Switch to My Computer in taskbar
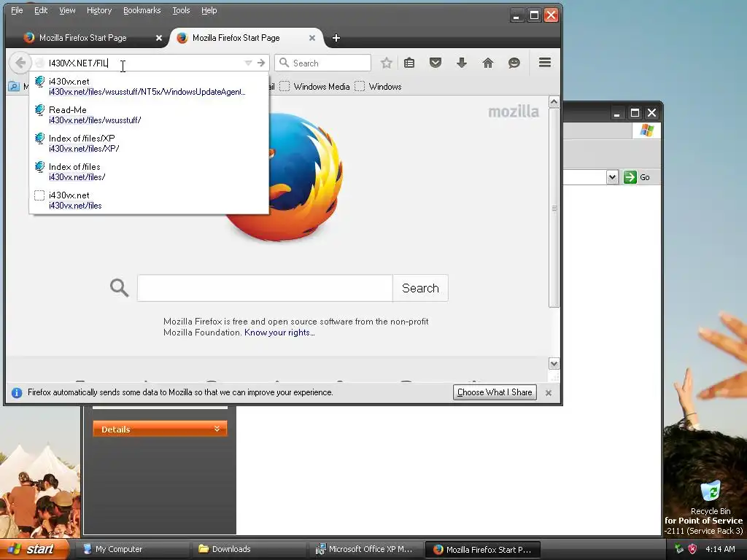This screenshot has width=747, height=560. (x=131, y=549)
